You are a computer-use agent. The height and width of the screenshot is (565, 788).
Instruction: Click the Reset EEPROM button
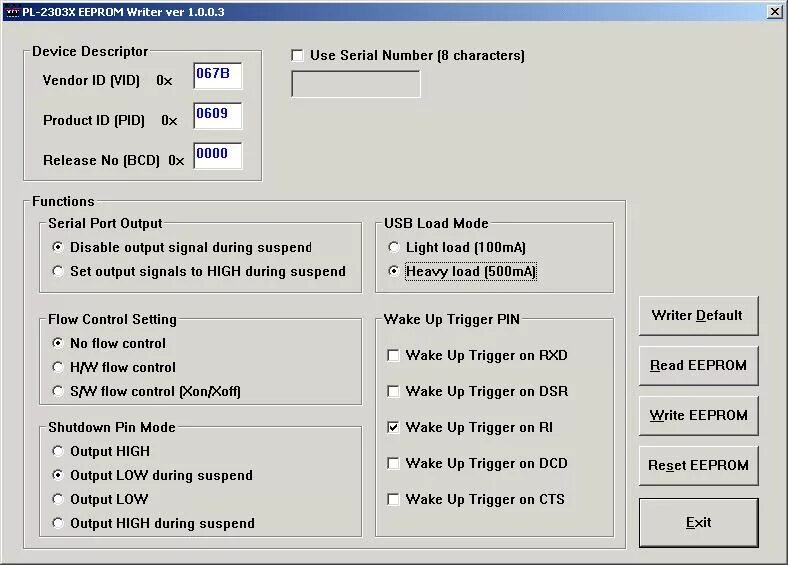[698, 465]
